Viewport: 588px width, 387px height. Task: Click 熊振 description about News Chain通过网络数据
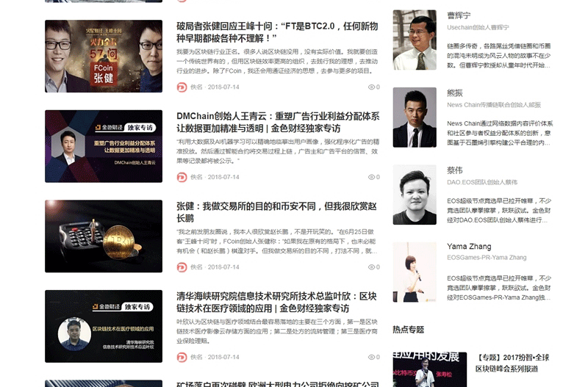500,133
